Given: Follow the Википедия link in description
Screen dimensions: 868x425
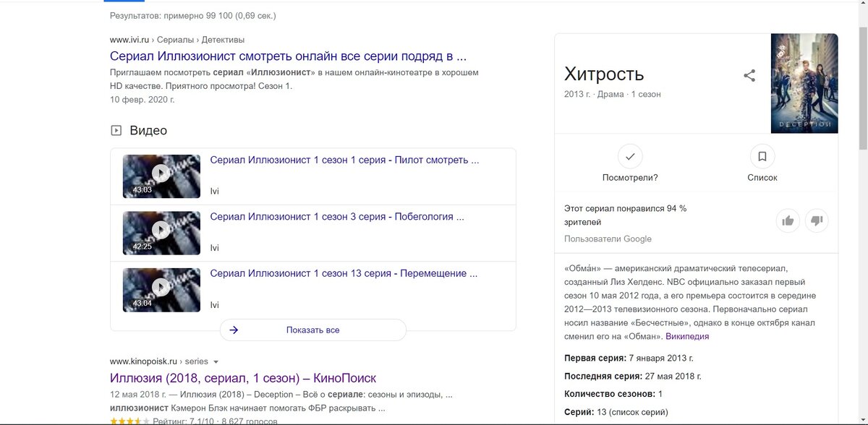Looking at the screenshot, I should coord(687,336).
